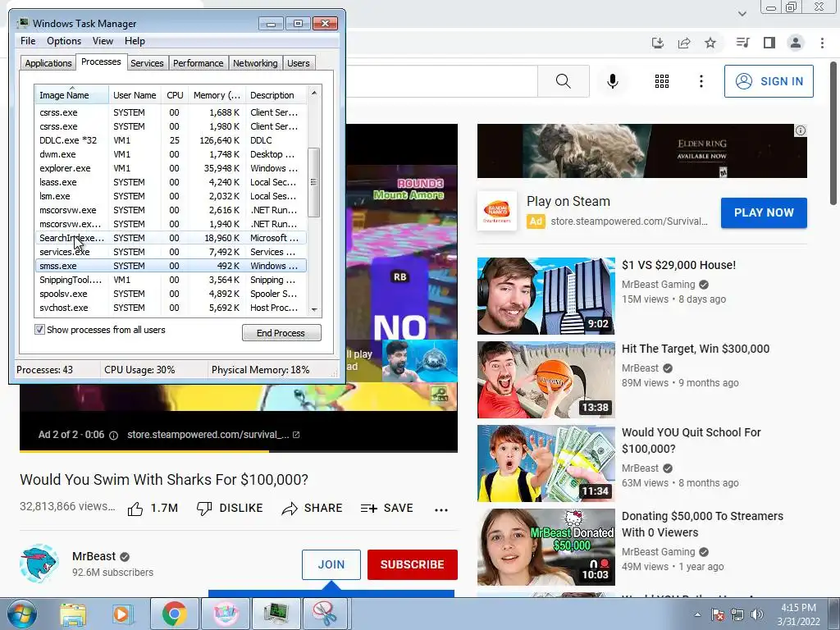Open the YouTube apps grid icon
Viewport: 840px width, 630px height.
click(x=662, y=81)
